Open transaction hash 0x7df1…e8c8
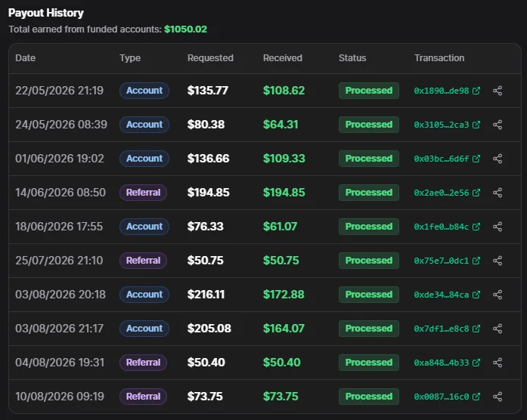The height and width of the screenshot is (420, 527). click(442, 329)
